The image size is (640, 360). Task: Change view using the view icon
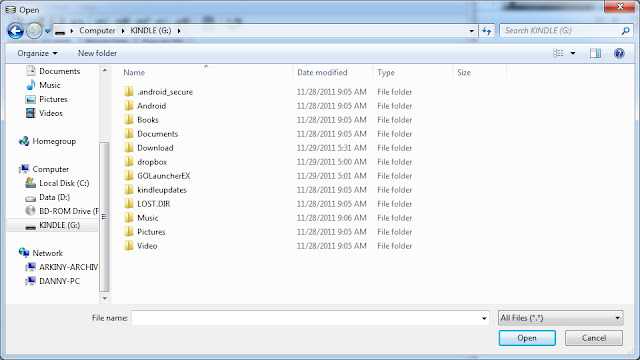click(558, 53)
